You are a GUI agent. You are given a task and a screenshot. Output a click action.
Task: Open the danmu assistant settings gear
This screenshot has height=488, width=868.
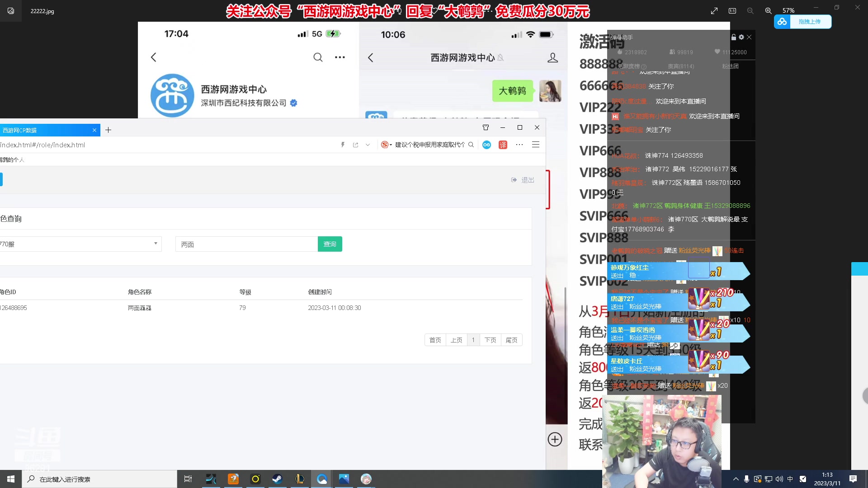coord(741,37)
